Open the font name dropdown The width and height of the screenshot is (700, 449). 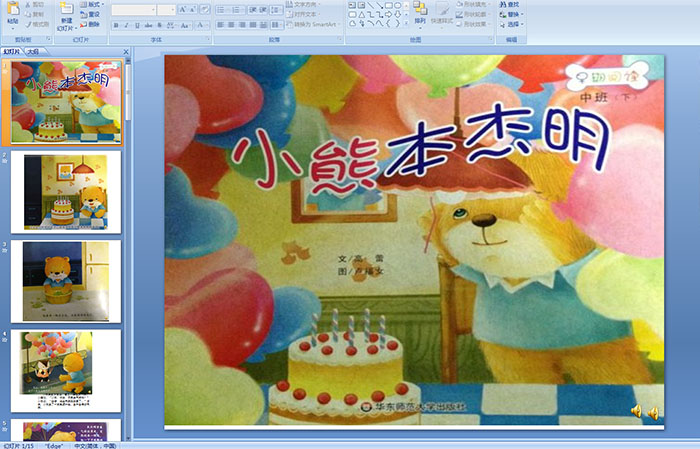[x=153, y=9]
